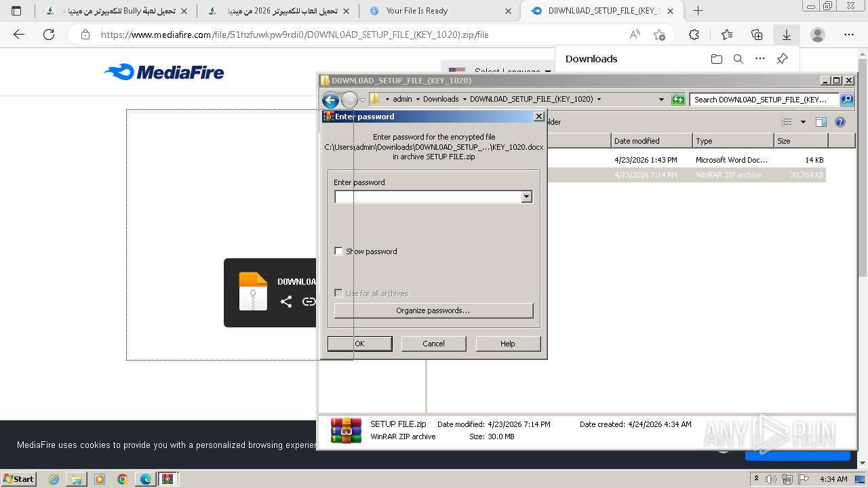This screenshot has width=868, height=488.
Task: Click the Edge address bar URL
Action: point(294,35)
